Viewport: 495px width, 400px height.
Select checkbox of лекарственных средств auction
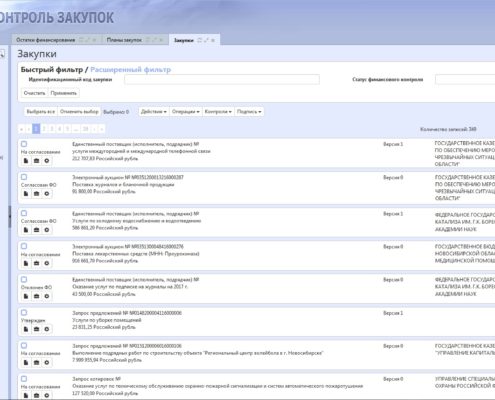click(24, 246)
